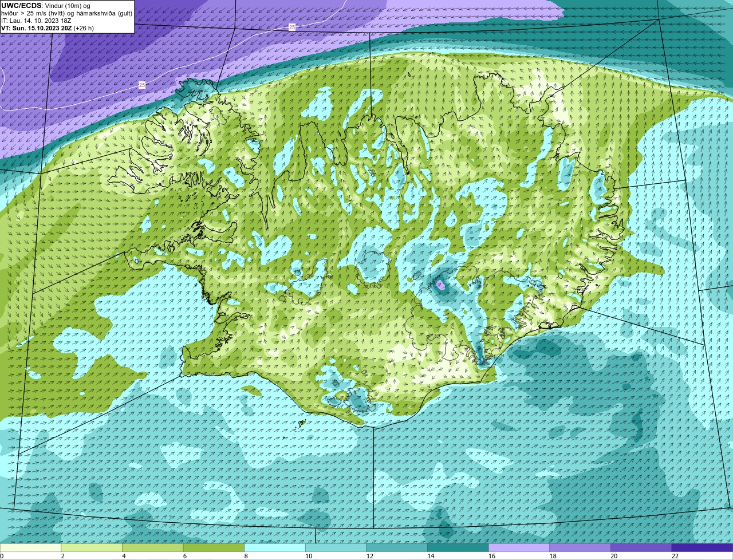
Task: Click the pale yellow 0–2 m/s legend swatch
Action: (30, 547)
